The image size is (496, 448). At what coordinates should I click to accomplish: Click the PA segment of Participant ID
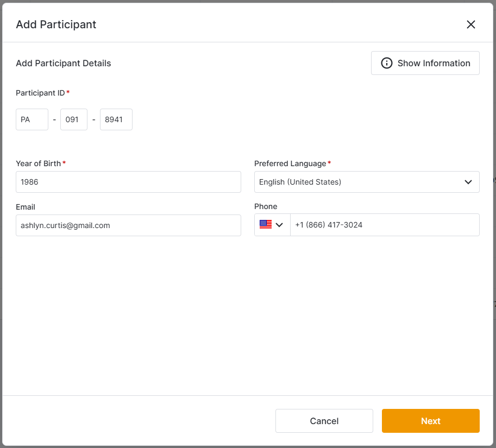pos(32,119)
